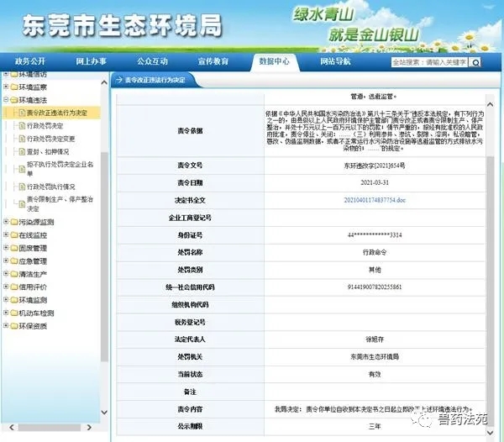Click the credit code 914419007820255861
The width and height of the screenshot is (504, 442).
(x=375, y=287)
